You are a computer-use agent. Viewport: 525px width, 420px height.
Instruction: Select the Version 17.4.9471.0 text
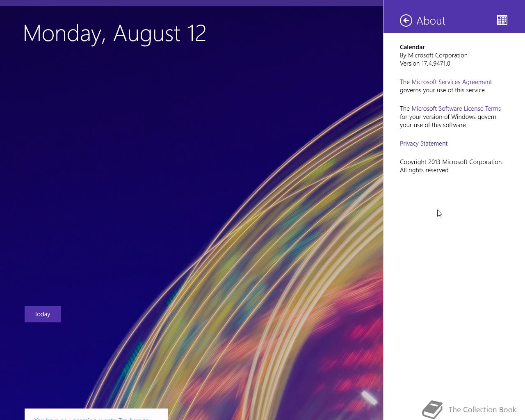(425, 64)
